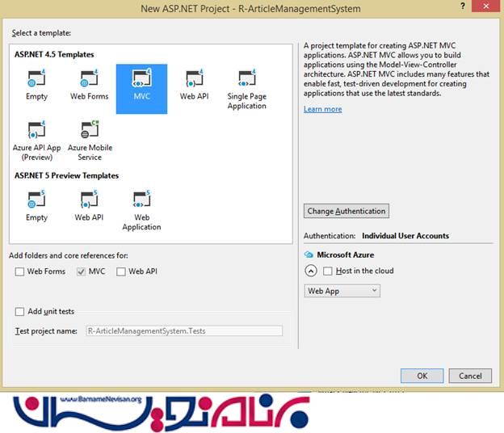This screenshot has width=504, height=433.
Task: Pick the ASP.NET 5 Empty preview template
Action: [x=36, y=201]
